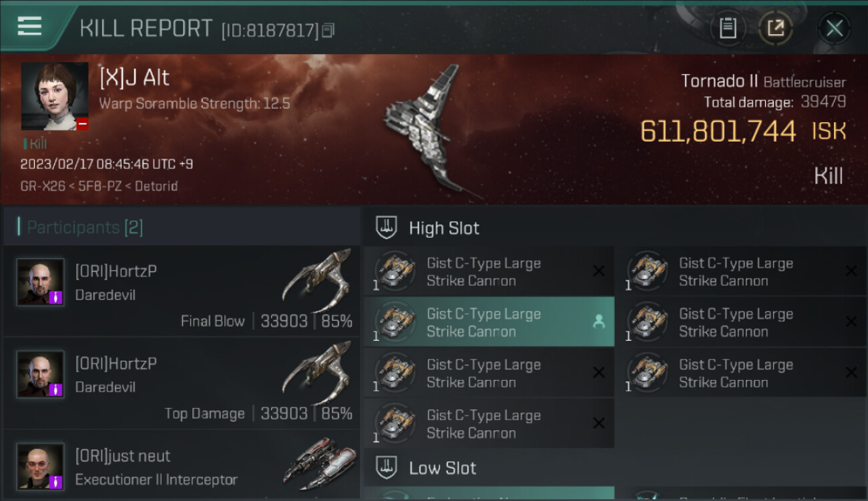This screenshot has width=868, height=501.
Task: Click the X on top-left Strike Cannon
Action: tap(598, 271)
